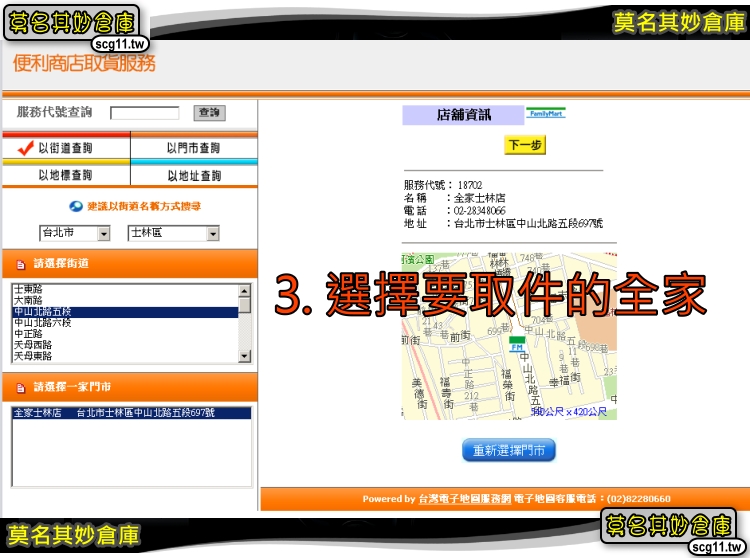750x558 pixels.
Task: Click the document icon beside 請選擇街道
Action: 21,264
